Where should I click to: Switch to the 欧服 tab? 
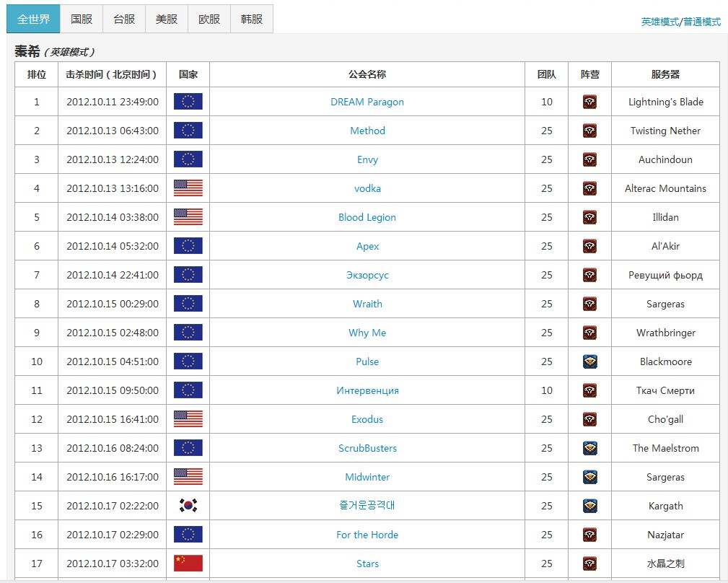click(x=209, y=19)
